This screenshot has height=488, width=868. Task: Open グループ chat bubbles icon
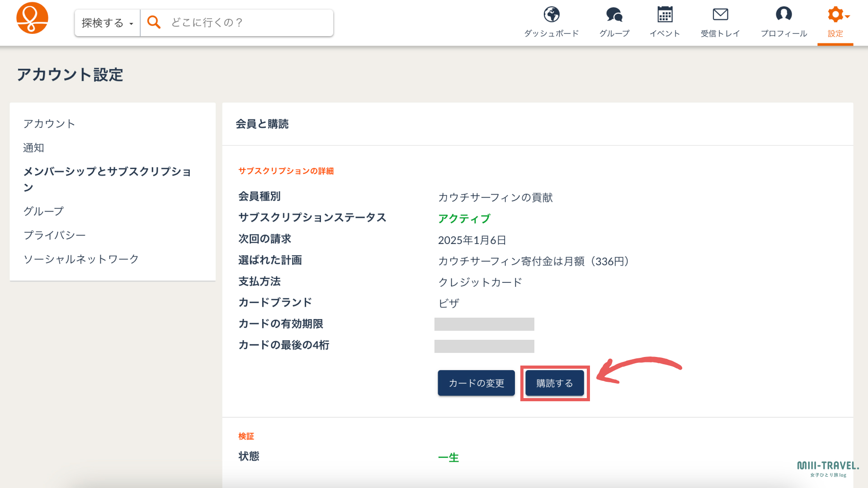tap(614, 14)
